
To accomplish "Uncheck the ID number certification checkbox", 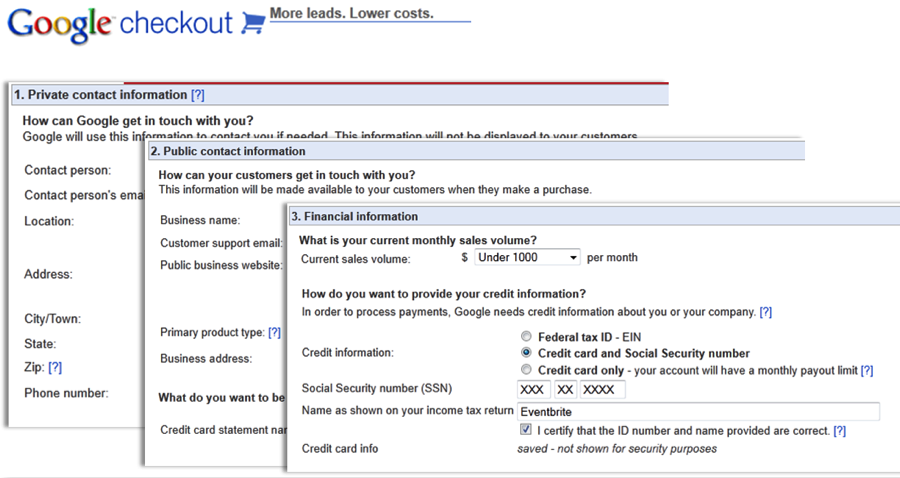I will [525, 429].
